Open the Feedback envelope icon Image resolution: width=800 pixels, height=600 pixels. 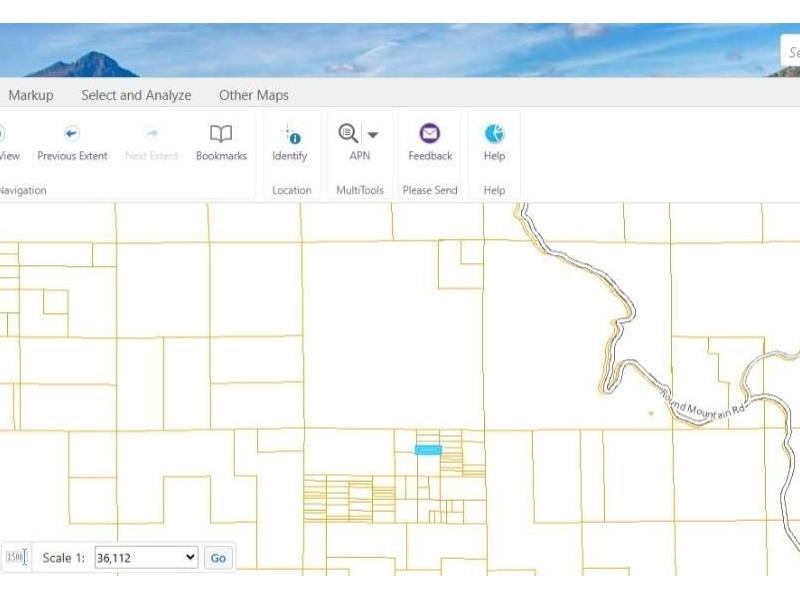(430, 134)
